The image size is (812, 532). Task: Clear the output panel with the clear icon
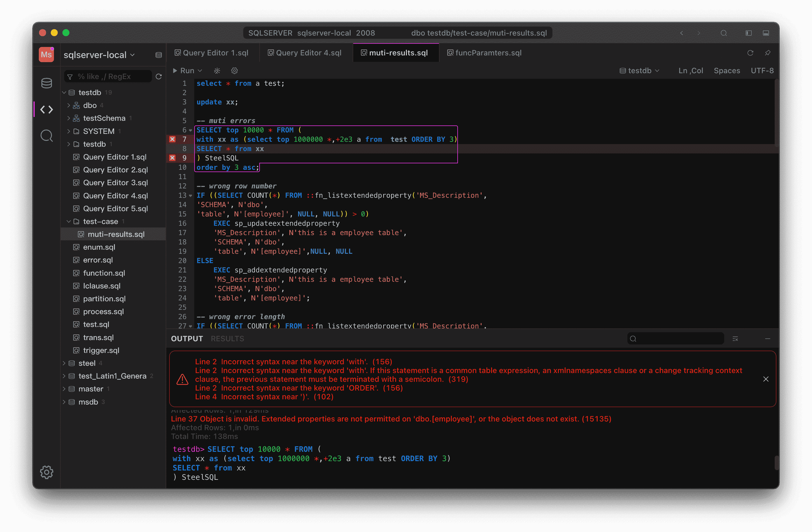pos(736,339)
